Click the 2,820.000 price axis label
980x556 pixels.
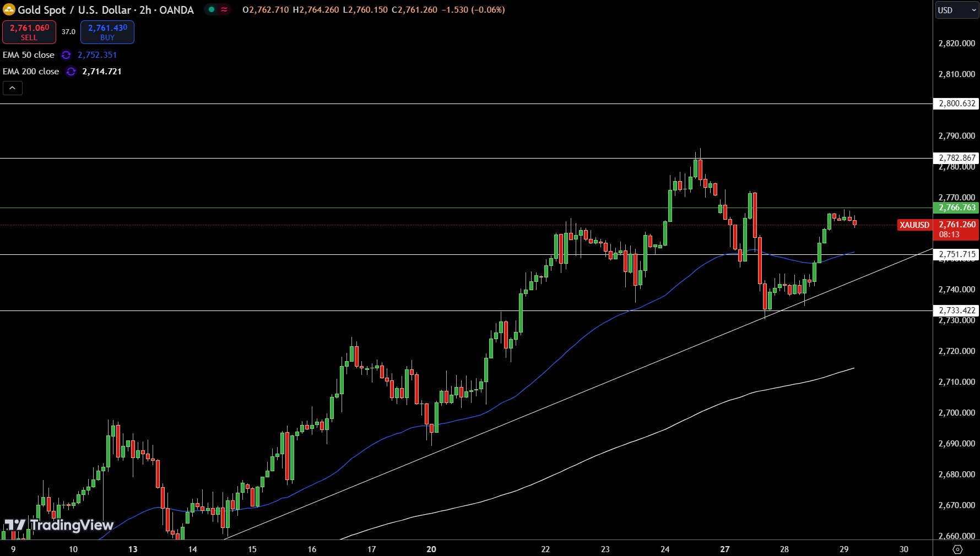pos(956,43)
